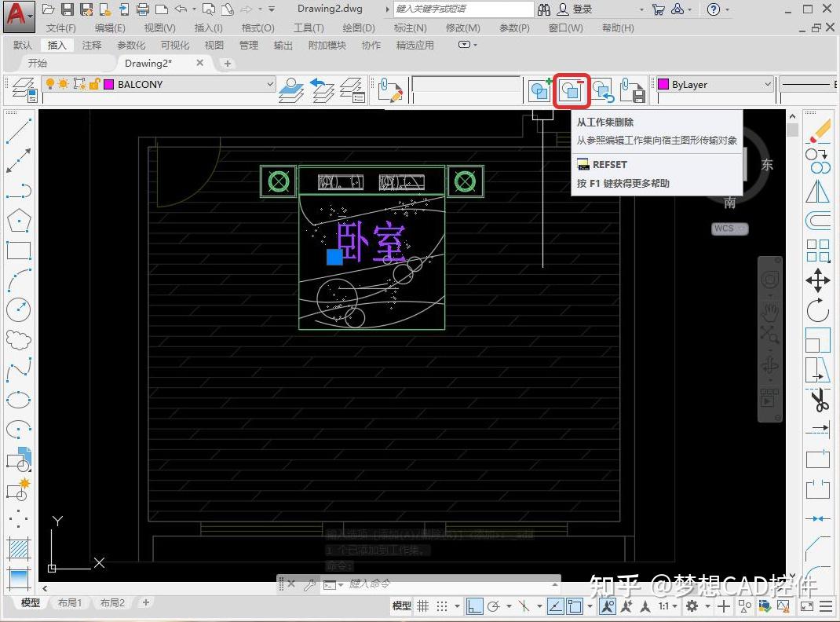
Task: Open the 文件(F) menu
Action: tap(60, 27)
